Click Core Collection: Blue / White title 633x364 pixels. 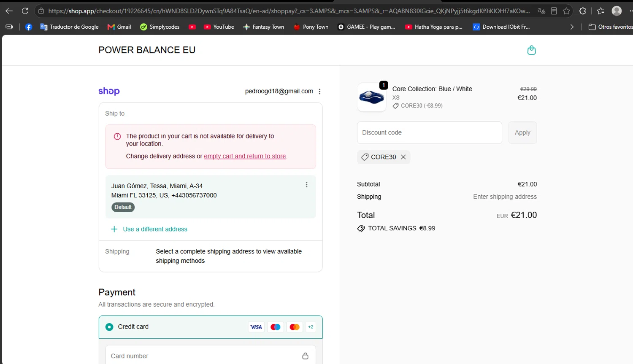432,89
